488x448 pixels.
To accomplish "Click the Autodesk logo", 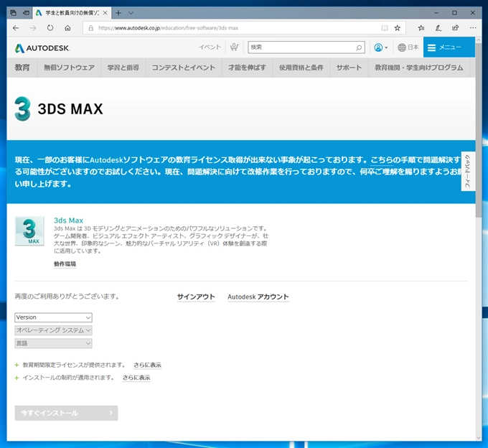I will click(42, 48).
